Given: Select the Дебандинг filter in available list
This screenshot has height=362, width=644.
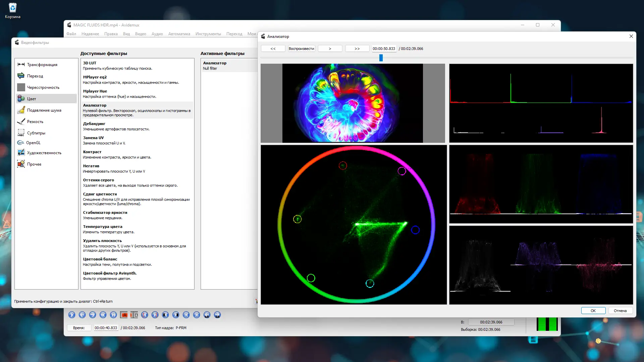Looking at the screenshot, I should point(94,124).
